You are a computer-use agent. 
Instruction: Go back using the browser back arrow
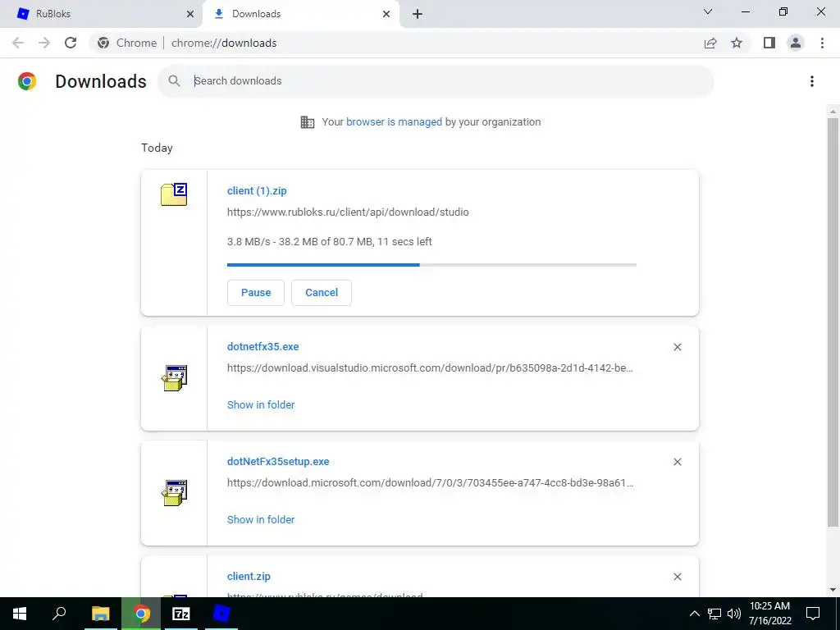tap(18, 43)
